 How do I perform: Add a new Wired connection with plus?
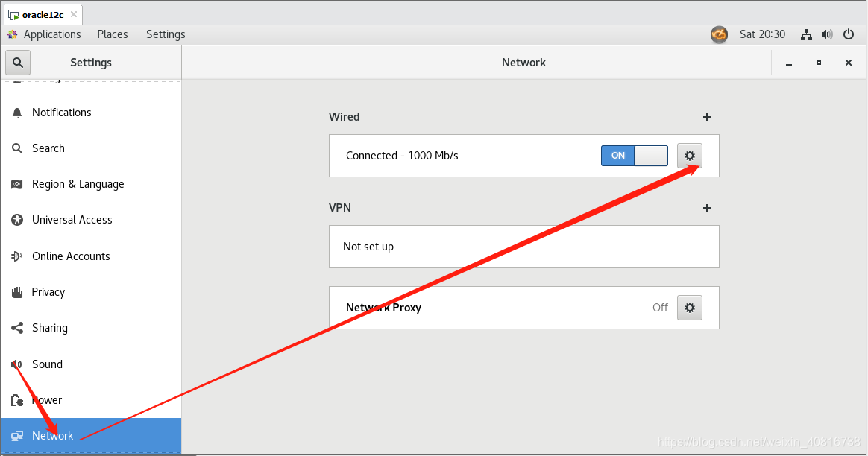tap(706, 117)
